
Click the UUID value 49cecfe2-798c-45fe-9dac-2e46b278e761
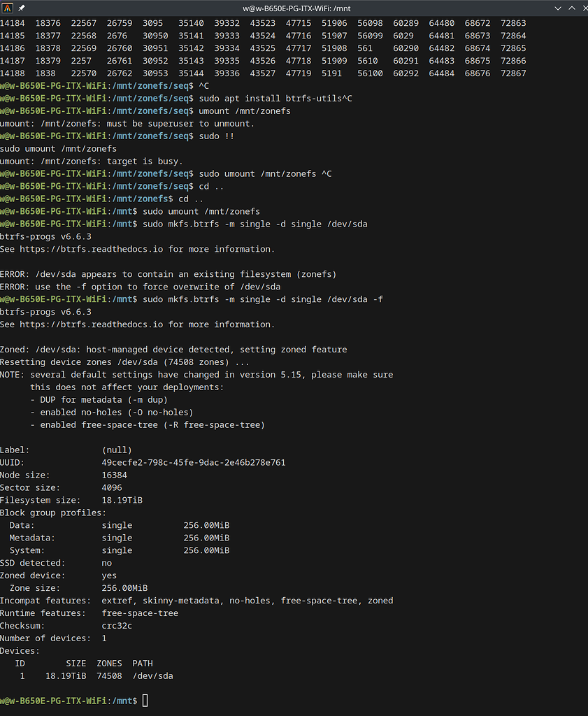coord(194,462)
